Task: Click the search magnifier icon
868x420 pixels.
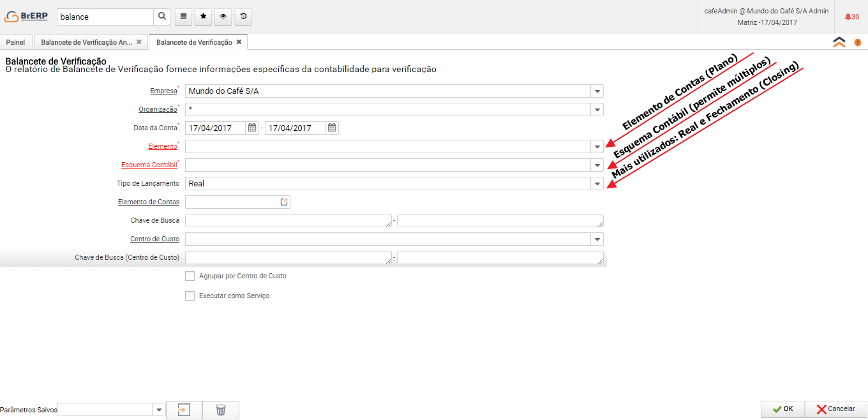Action: pos(162,17)
